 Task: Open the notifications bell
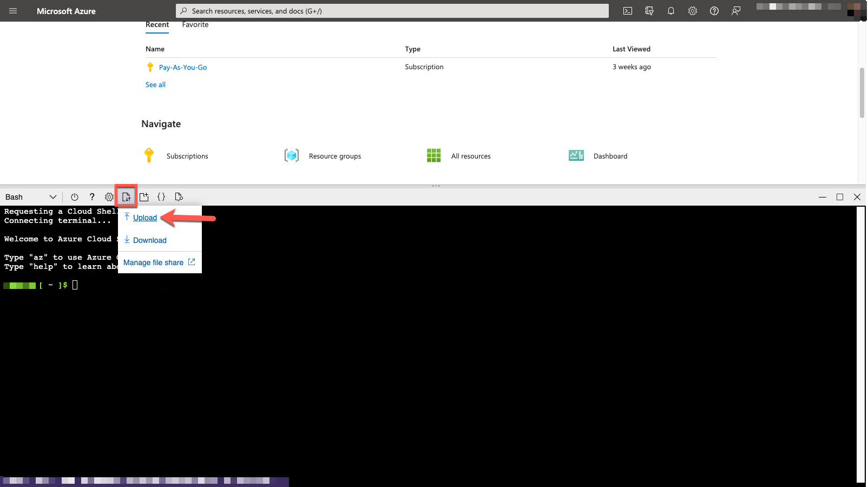[x=671, y=11]
